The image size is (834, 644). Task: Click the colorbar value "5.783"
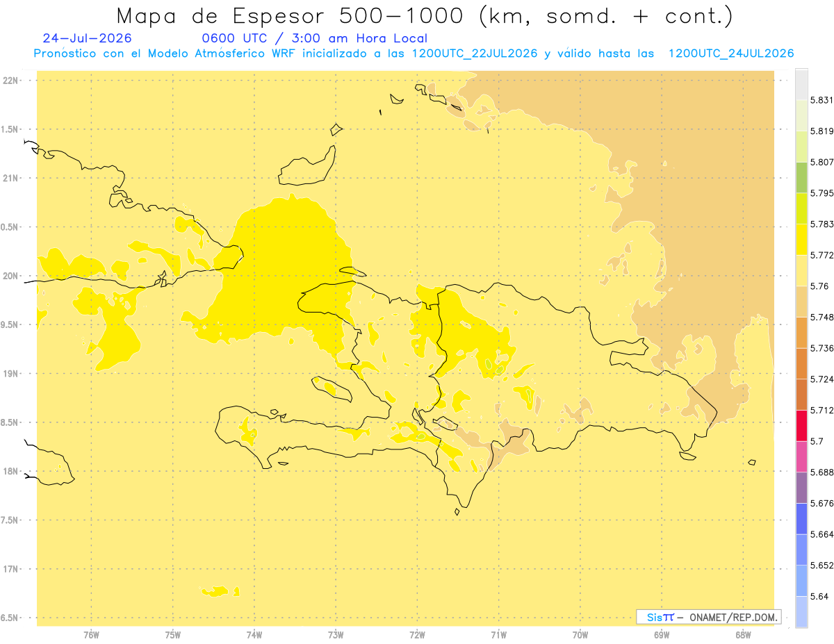(822, 224)
